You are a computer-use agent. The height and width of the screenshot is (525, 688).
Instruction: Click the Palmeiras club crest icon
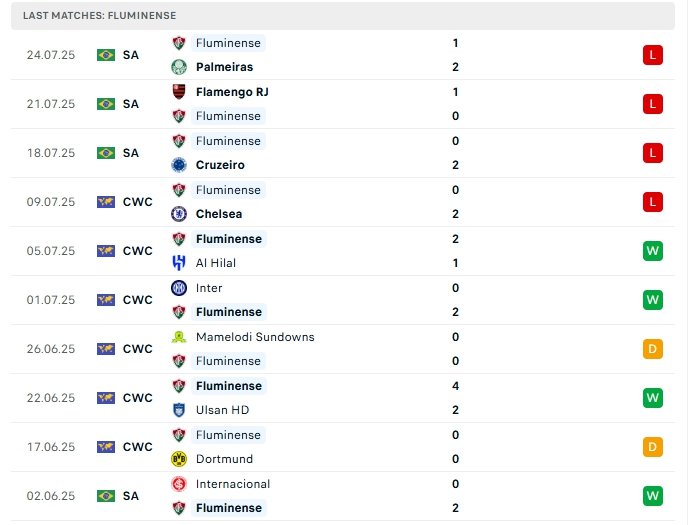(x=179, y=67)
